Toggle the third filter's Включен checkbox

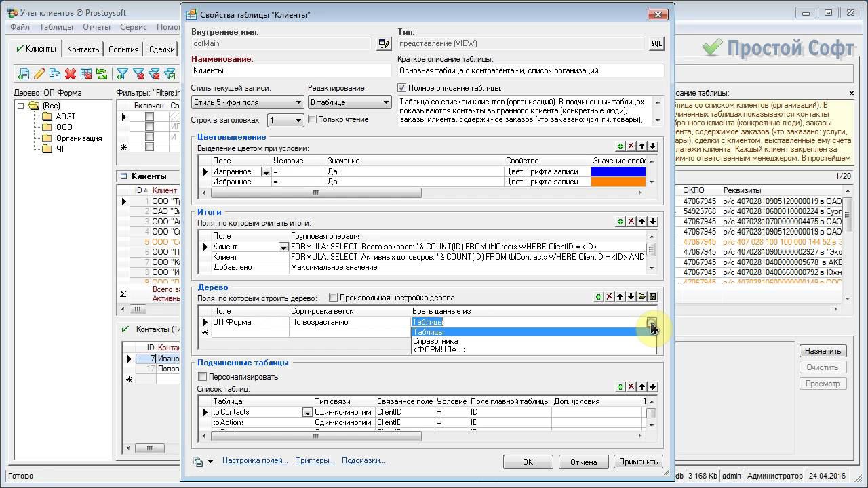[x=149, y=137]
